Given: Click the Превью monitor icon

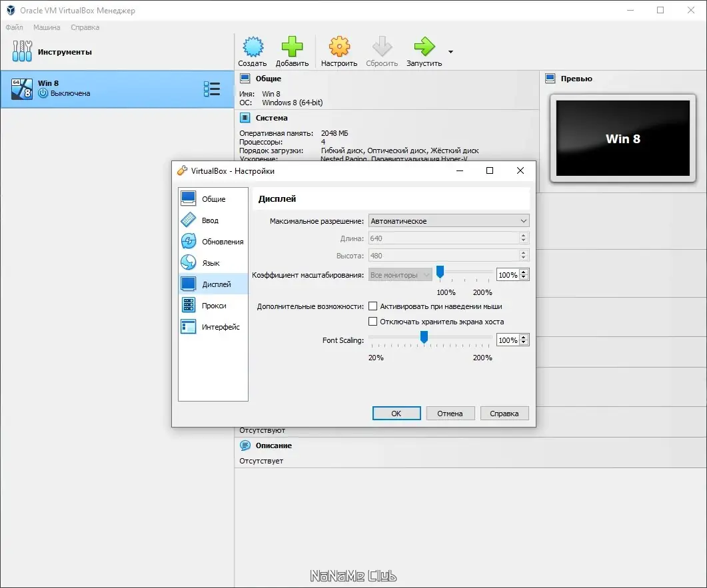Looking at the screenshot, I should [x=550, y=79].
